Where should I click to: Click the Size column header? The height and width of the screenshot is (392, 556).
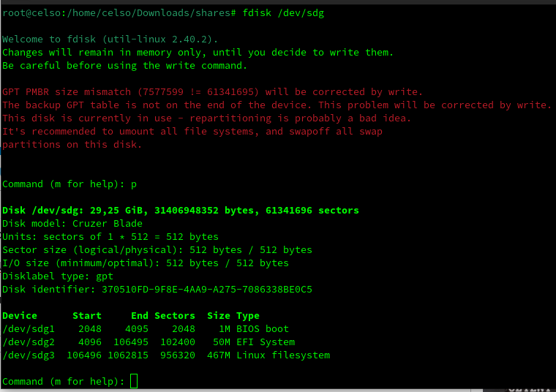219,316
